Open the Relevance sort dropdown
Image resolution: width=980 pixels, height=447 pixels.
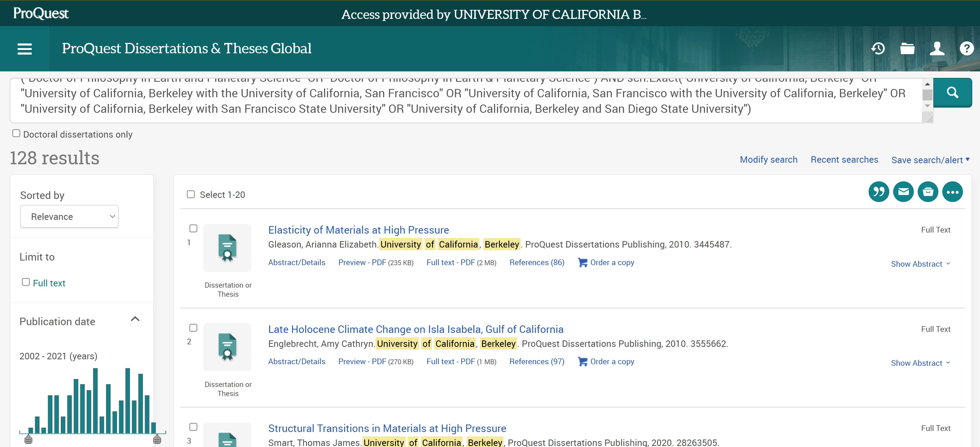(69, 216)
